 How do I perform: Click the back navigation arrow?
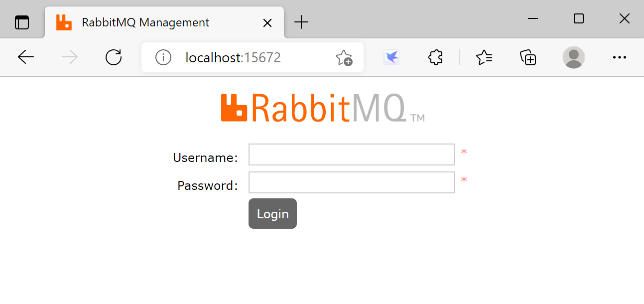pyautogui.click(x=26, y=57)
